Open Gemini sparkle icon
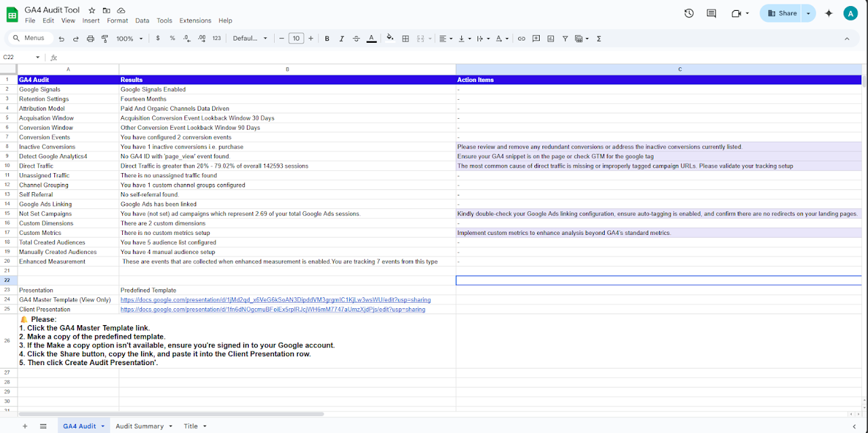This screenshot has width=868, height=433. coord(829,13)
